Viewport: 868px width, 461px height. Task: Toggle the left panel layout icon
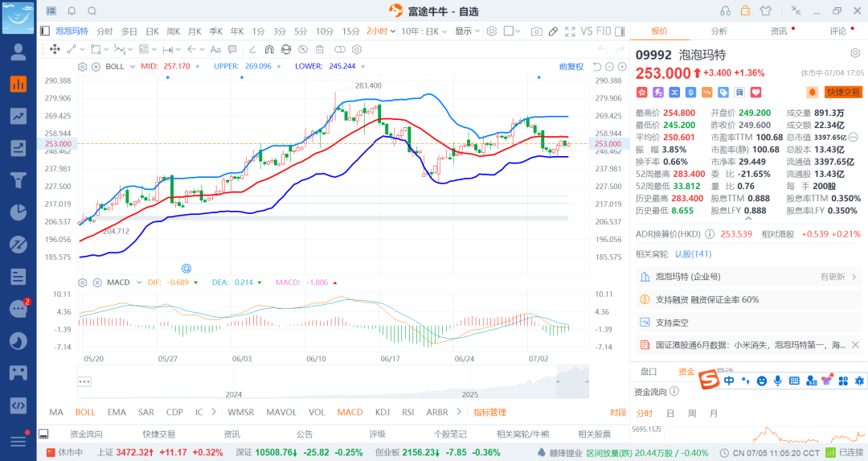click(45, 31)
